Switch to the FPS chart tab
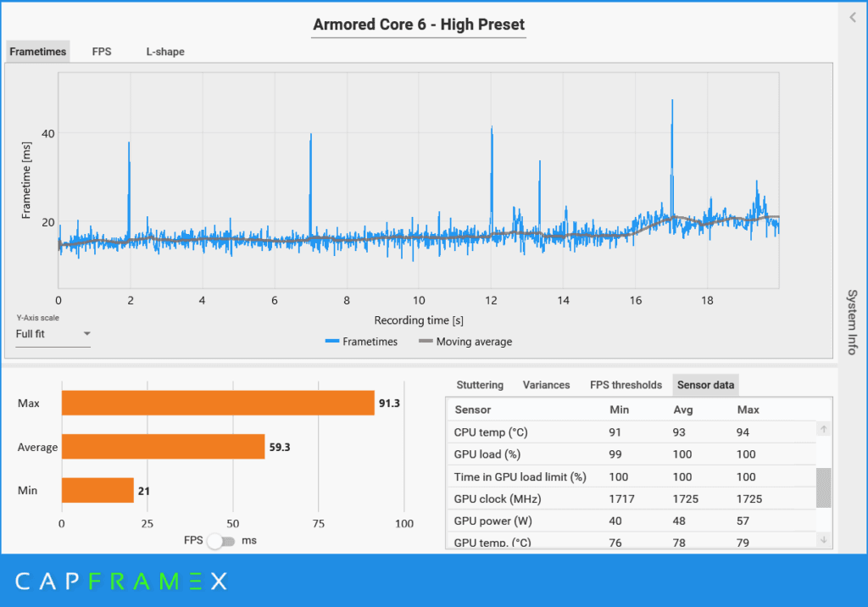Screen dimensions: 868x607 point(102,52)
